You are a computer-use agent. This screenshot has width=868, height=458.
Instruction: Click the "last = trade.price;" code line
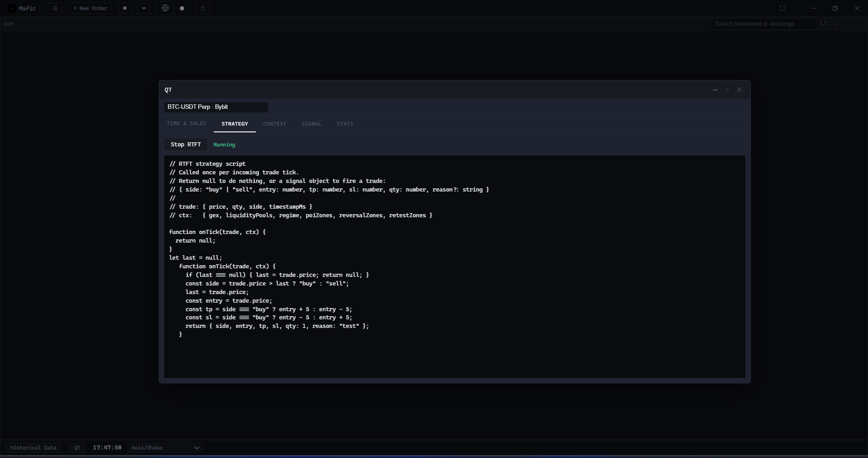tap(217, 292)
